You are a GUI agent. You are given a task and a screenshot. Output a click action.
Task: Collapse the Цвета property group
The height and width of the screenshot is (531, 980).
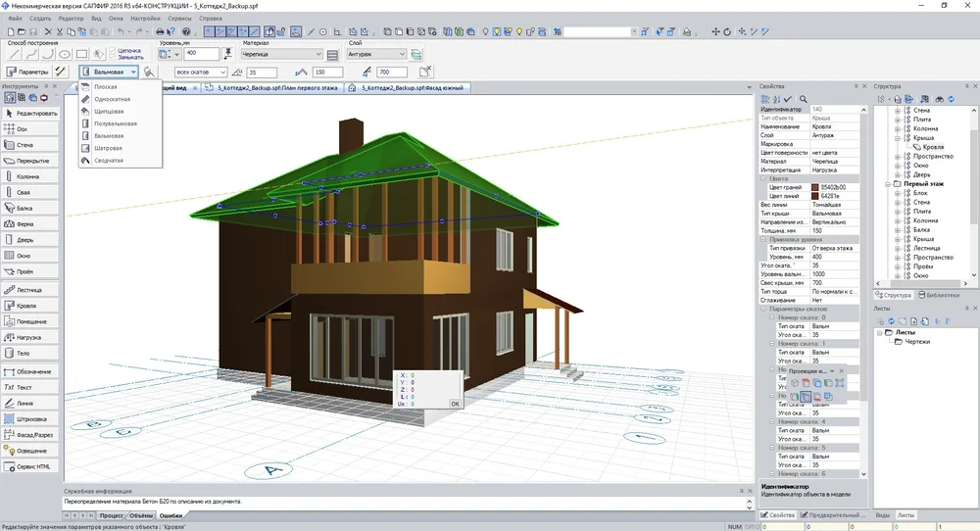(763, 178)
